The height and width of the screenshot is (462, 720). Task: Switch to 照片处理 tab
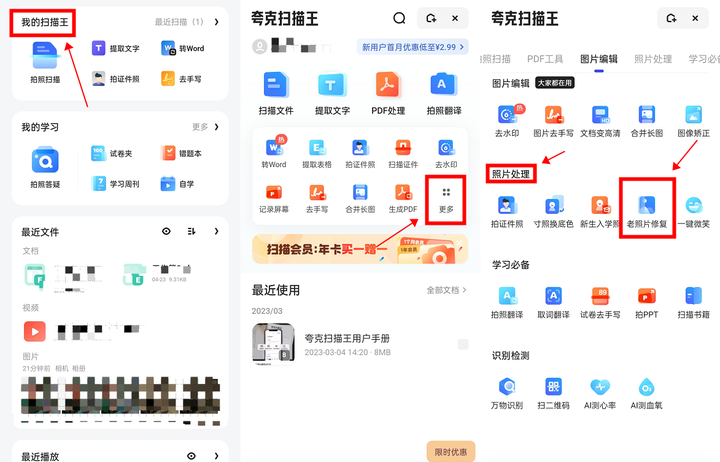pos(654,59)
